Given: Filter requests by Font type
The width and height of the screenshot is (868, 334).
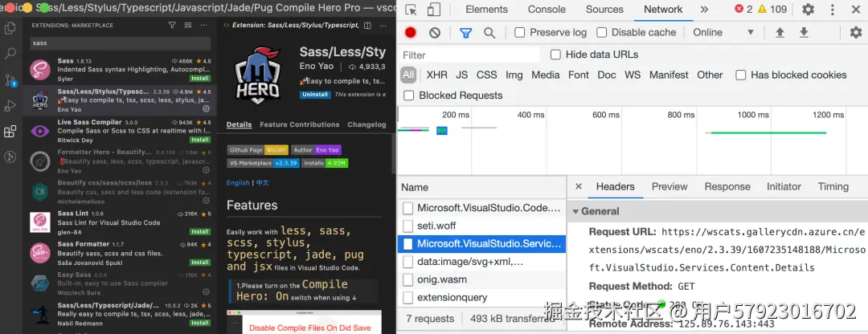Looking at the screenshot, I should point(579,75).
